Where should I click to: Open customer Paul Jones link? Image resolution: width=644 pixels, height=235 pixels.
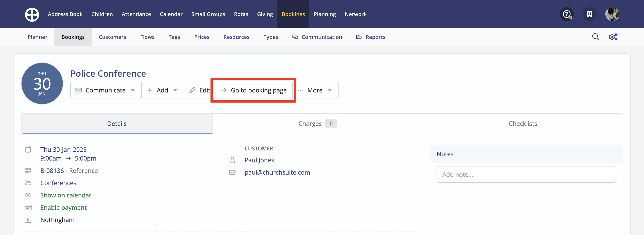coord(259,160)
